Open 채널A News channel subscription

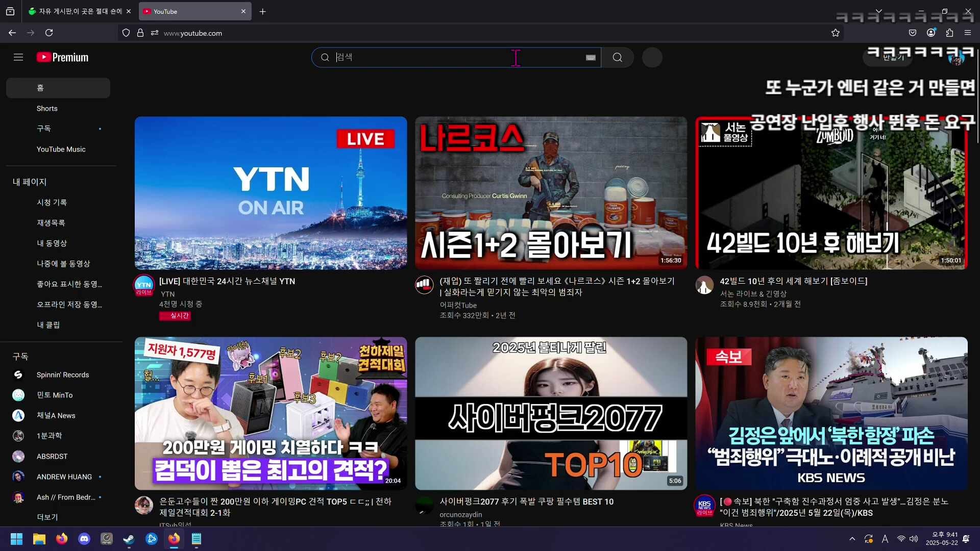pyautogui.click(x=58, y=415)
